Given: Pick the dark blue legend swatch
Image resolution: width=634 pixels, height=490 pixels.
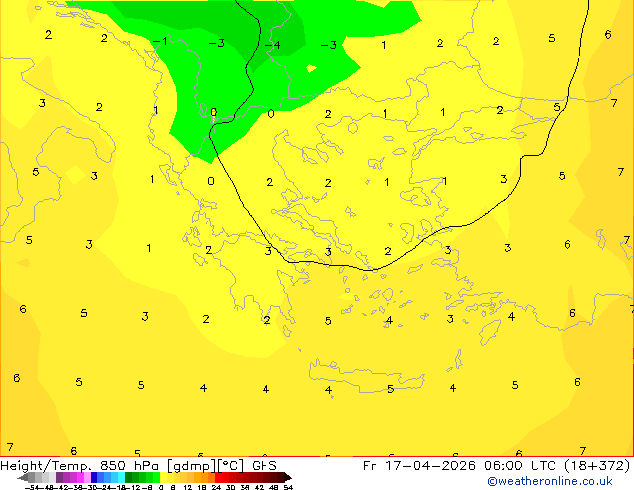Looking at the screenshot, I should pos(94,477).
